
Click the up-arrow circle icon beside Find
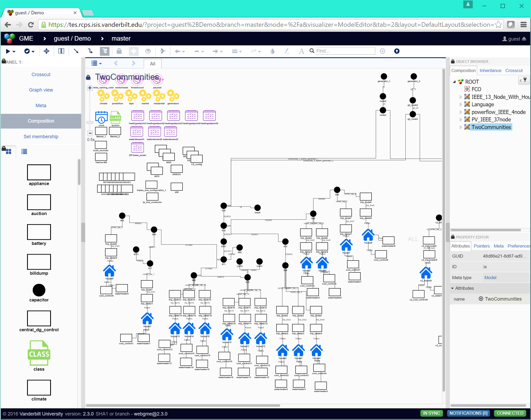(x=396, y=51)
